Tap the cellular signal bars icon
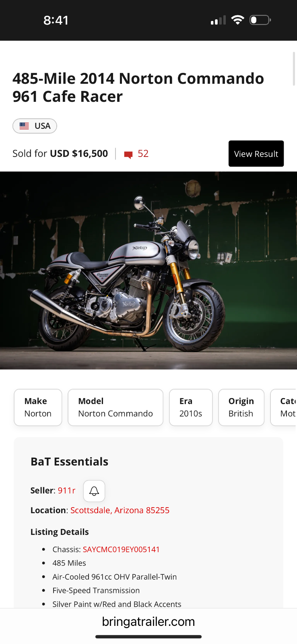 [x=218, y=20]
